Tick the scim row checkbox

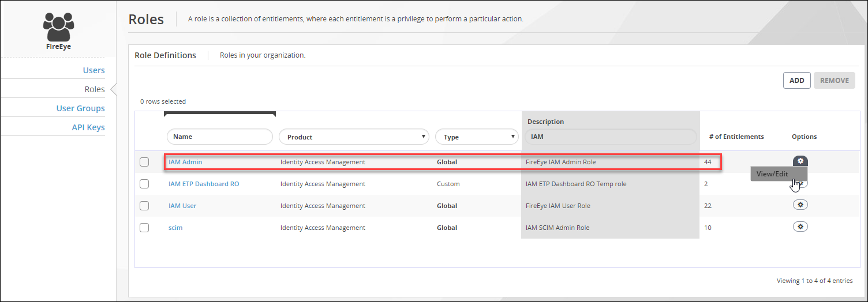click(x=144, y=228)
